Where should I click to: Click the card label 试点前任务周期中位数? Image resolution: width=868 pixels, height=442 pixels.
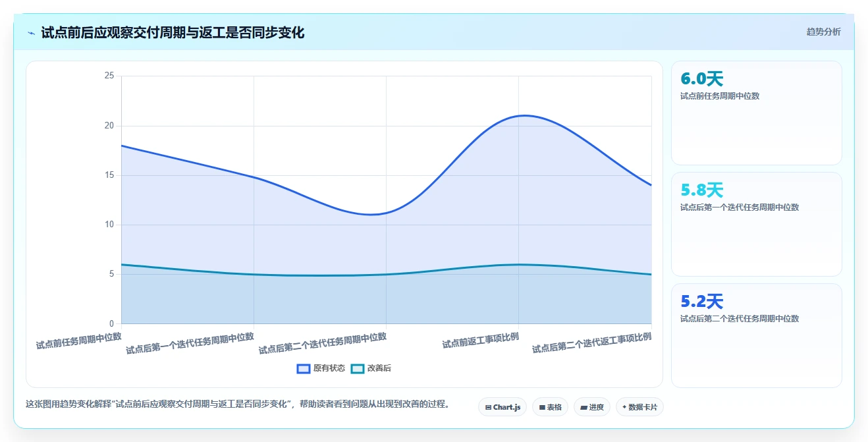pos(720,96)
